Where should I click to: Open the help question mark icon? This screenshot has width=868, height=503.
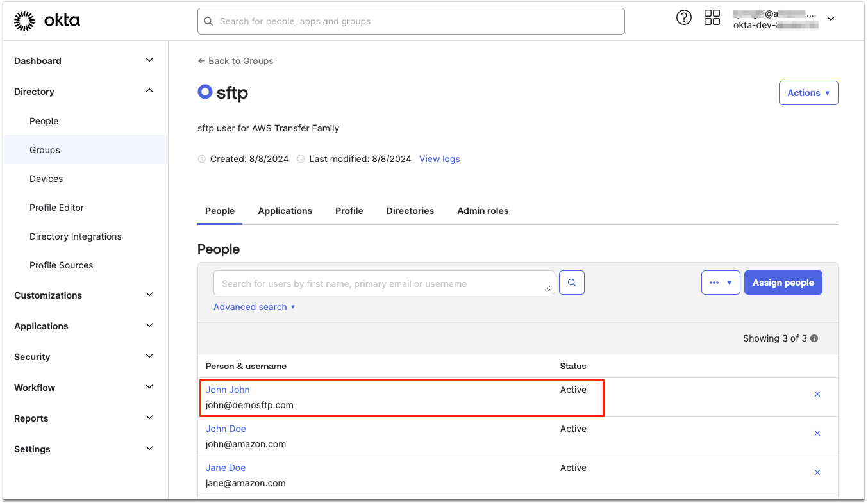click(683, 17)
